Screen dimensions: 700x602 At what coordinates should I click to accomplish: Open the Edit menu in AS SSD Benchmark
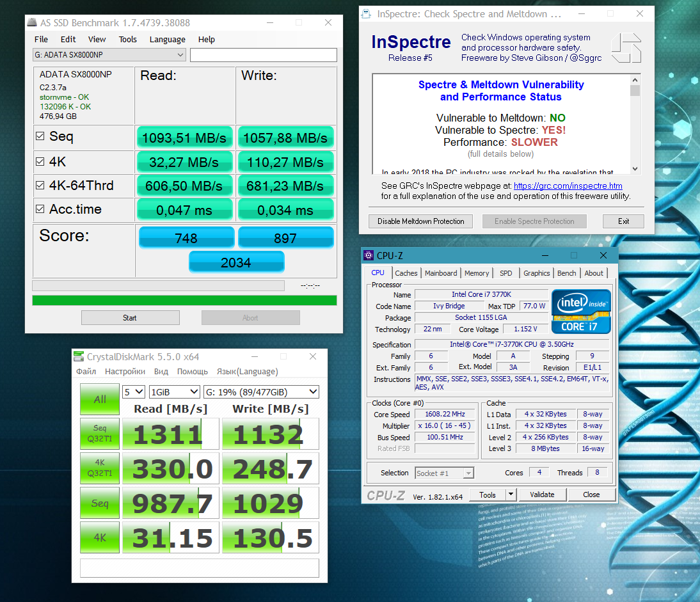(x=68, y=39)
